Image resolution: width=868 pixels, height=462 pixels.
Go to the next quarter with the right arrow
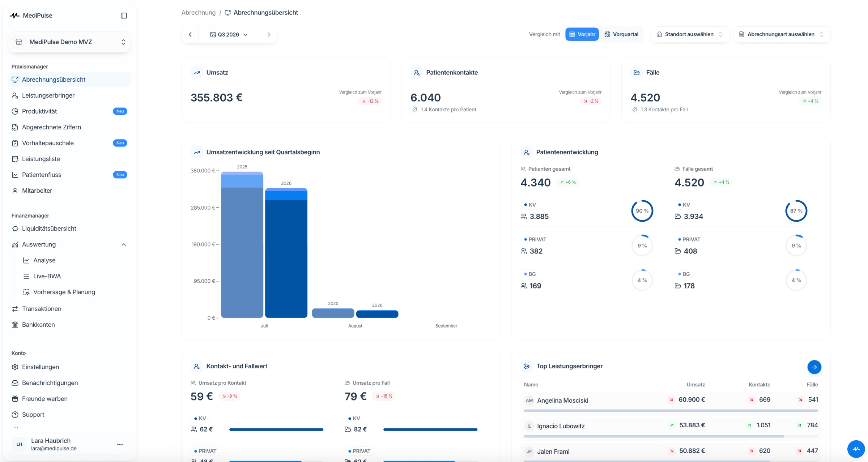(x=269, y=35)
